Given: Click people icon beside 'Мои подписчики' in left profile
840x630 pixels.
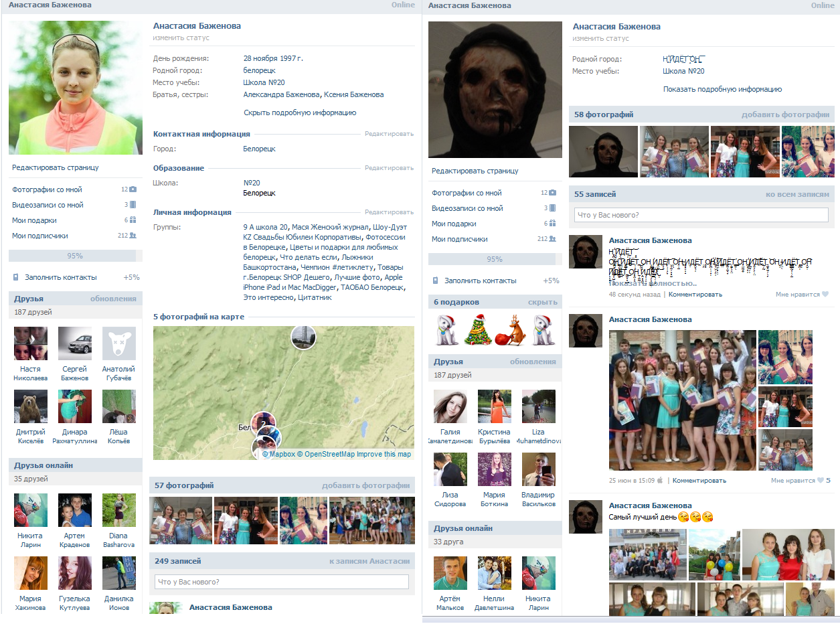Looking at the screenshot, I should tap(133, 236).
